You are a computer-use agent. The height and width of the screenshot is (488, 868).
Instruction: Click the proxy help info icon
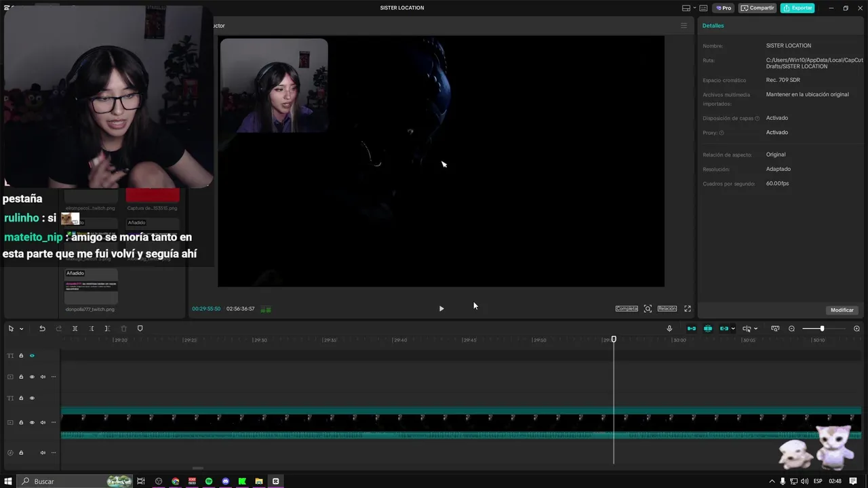point(722,133)
